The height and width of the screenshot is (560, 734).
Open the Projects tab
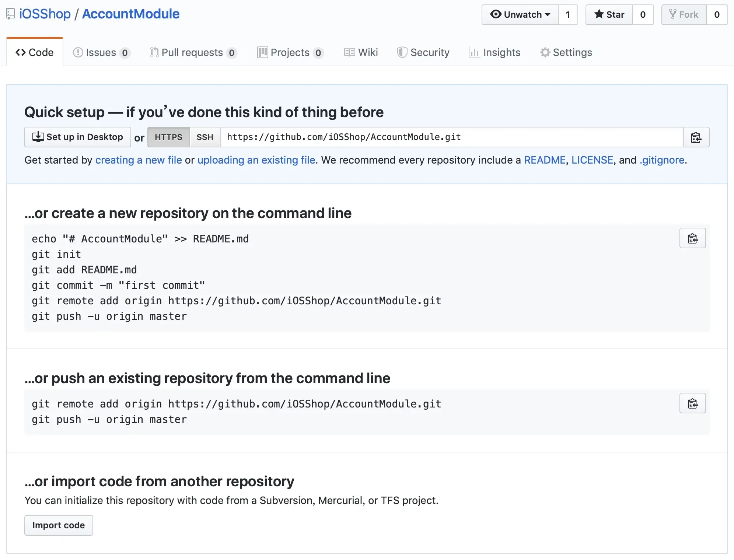click(x=290, y=52)
